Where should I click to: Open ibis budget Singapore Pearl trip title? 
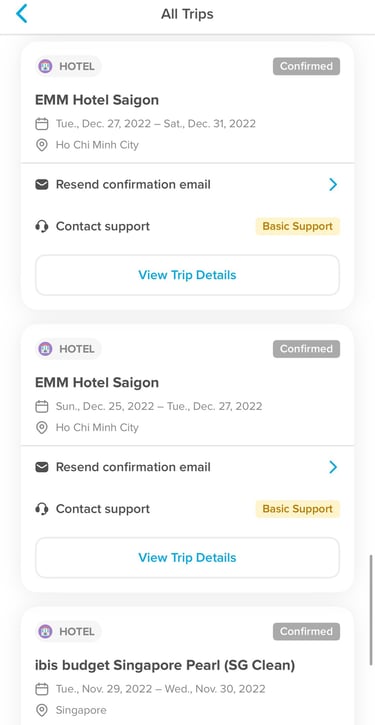click(165, 665)
